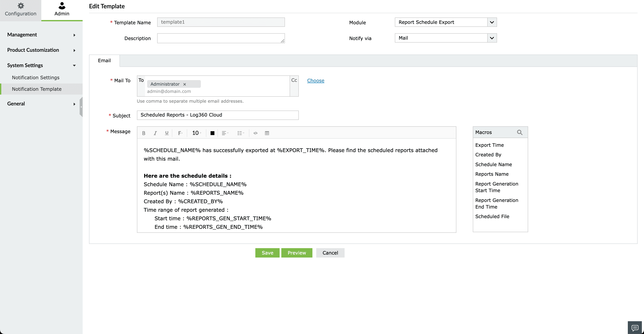Viewport: 644px width, 334px height.
Task: Change font size from 10
Action: click(x=197, y=133)
